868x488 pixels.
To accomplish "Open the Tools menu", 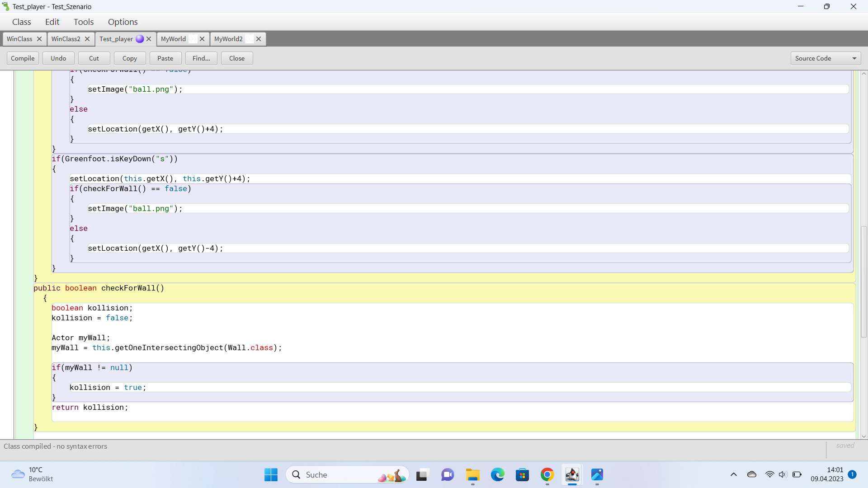I will point(83,22).
